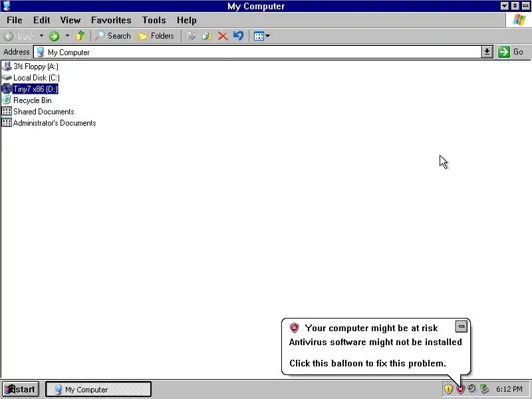Click the My Computer taskbar button
Image resolution: width=532 pixels, height=399 pixels.
(x=98, y=389)
